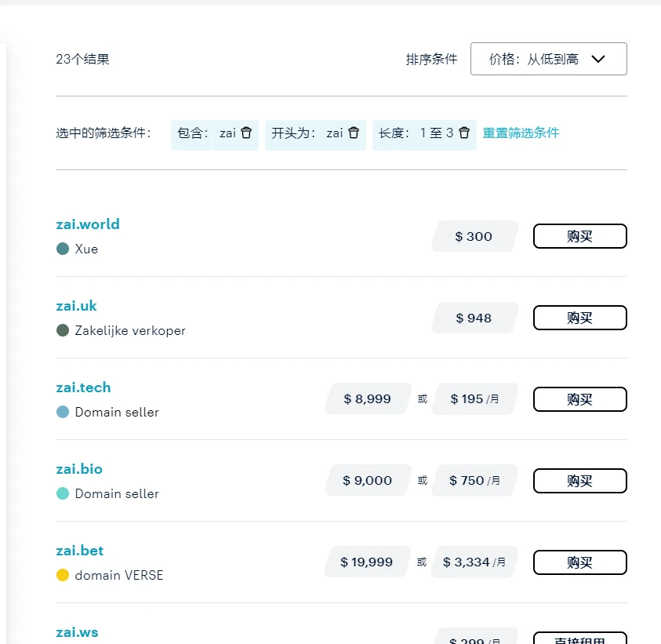The image size is (661, 644).
Task: Open the zai.uk domain listing
Action: 77,306
